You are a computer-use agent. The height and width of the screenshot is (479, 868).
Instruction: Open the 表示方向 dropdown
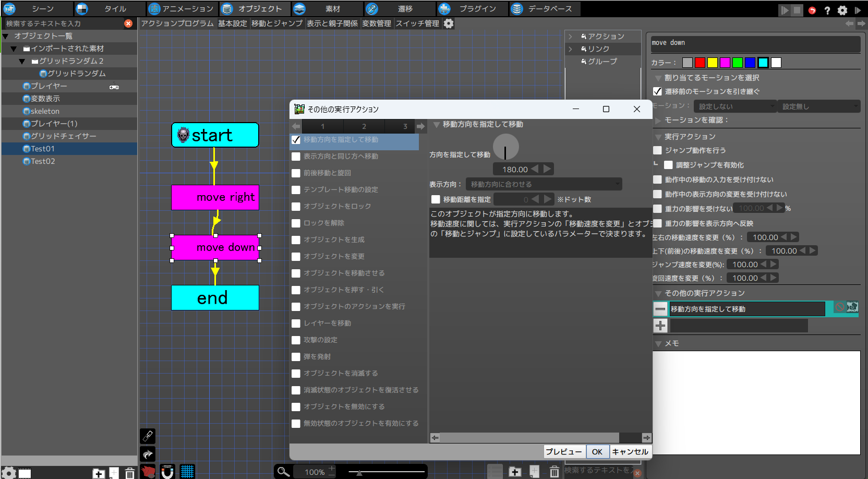click(x=544, y=184)
